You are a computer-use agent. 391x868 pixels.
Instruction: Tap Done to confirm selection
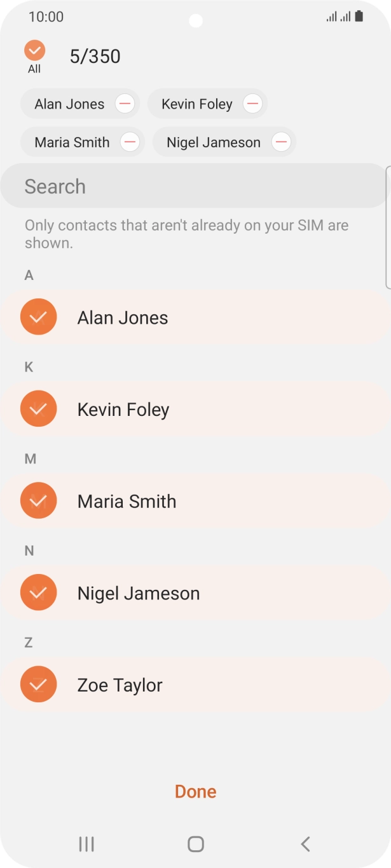pos(196,791)
